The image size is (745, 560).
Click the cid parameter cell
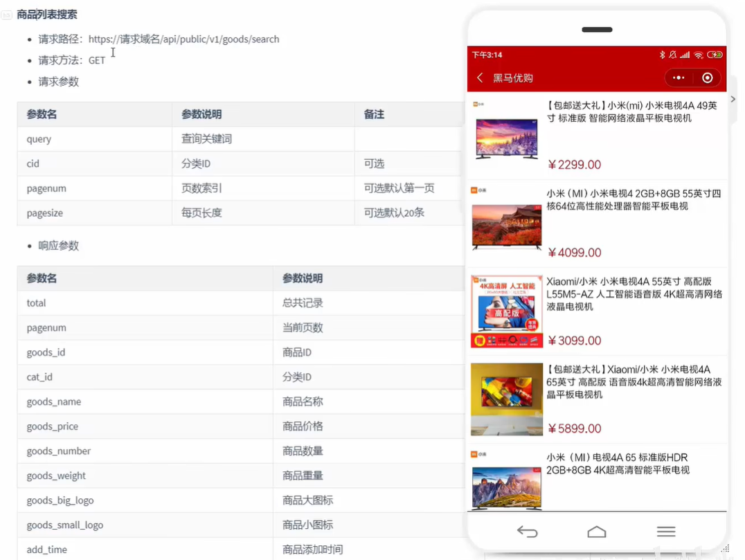point(95,163)
